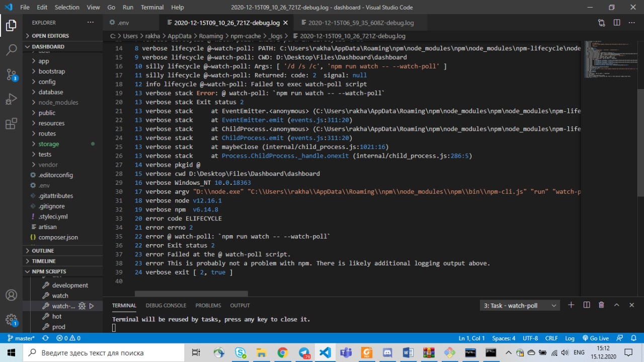Click Spaces: 4 indentation setting
Image resolution: width=644 pixels, height=362 pixels.
click(504, 338)
